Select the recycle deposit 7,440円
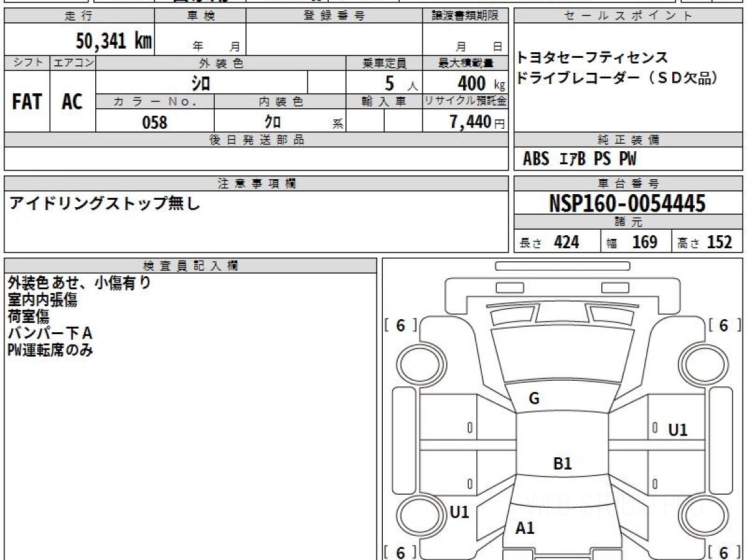The height and width of the screenshot is (560, 747). pyautogui.click(x=477, y=123)
